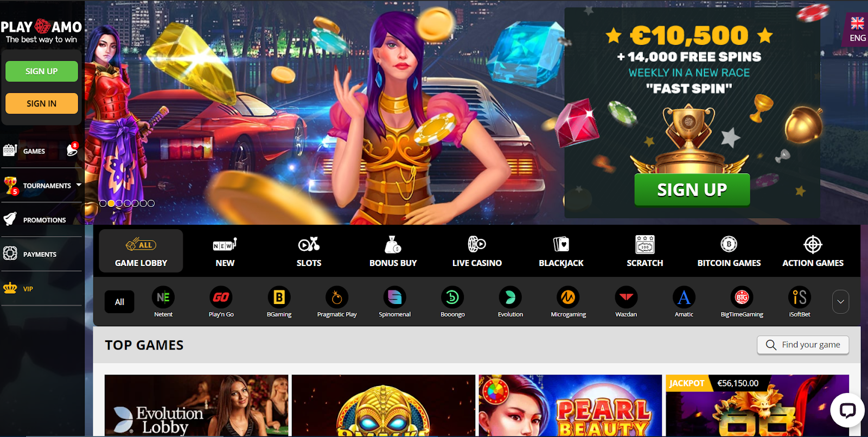
Task: Open the Pearl Beauty game thumbnail
Action: (x=570, y=405)
